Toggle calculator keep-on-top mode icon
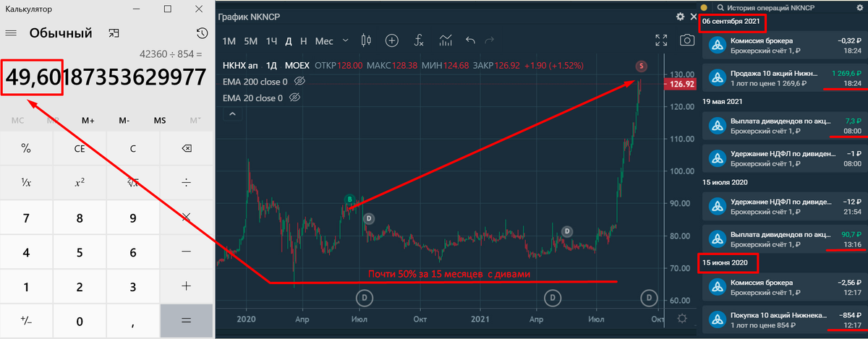 [114, 33]
